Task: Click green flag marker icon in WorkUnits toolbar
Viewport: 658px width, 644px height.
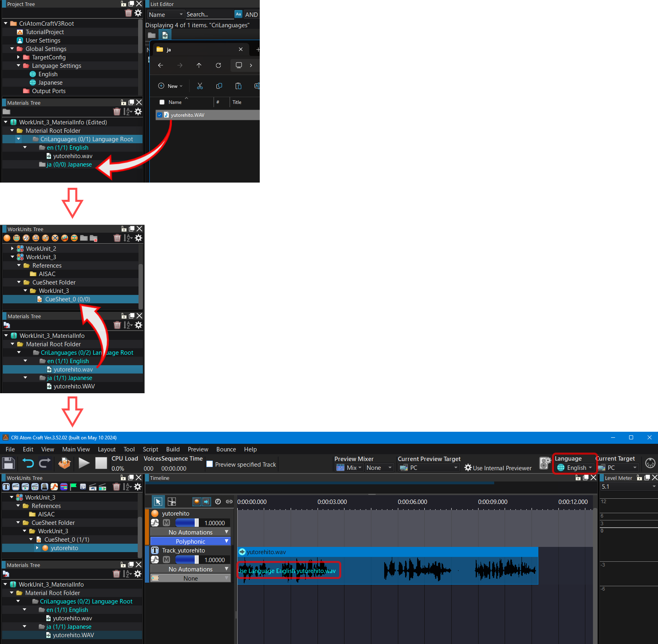Action: click(73, 487)
